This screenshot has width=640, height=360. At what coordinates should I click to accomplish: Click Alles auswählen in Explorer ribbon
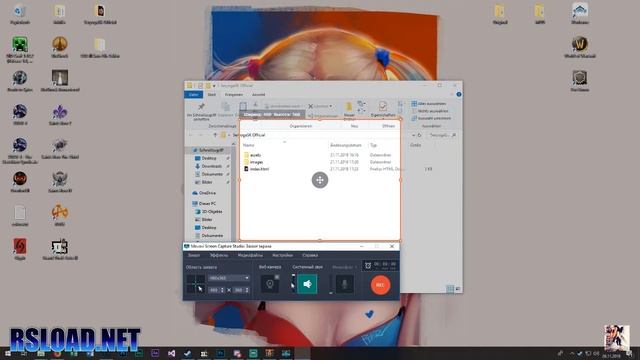pyautogui.click(x=429, y=104)
